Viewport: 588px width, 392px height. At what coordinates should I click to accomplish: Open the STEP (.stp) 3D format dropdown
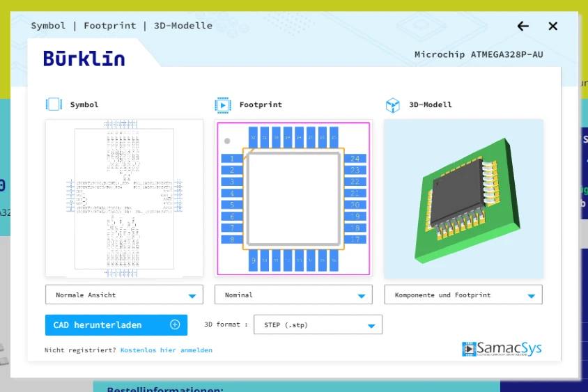pos(318,324)
